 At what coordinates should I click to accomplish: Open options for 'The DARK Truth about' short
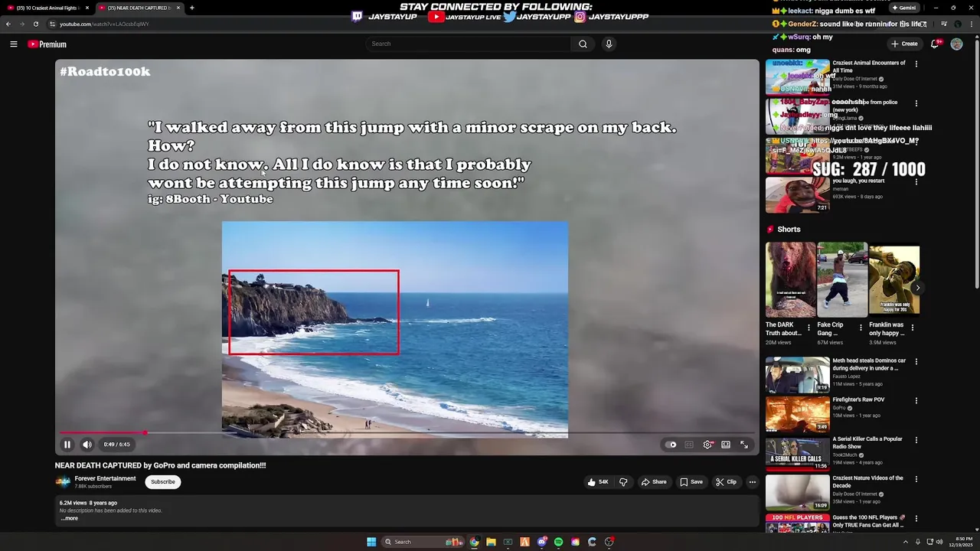[x=809, y=327]
